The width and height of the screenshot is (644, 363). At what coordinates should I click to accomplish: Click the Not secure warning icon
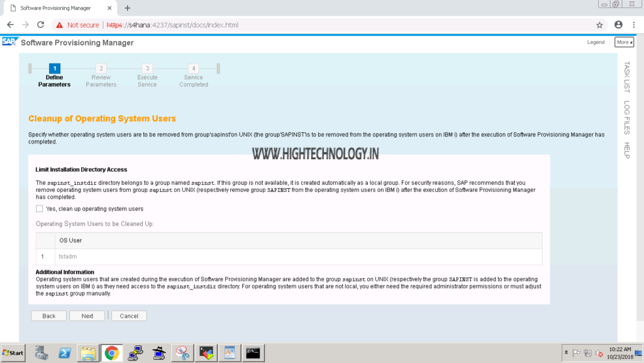[60, 25]
